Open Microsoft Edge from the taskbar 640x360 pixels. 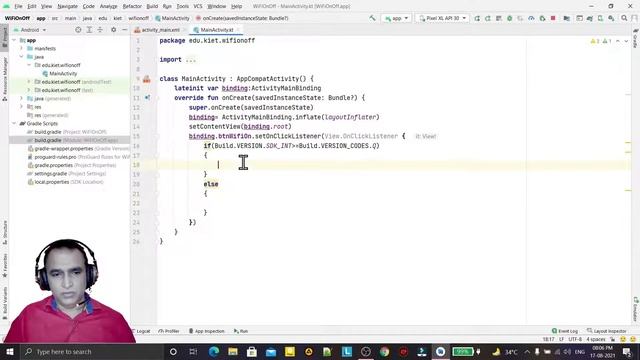(x=213, y=351)
